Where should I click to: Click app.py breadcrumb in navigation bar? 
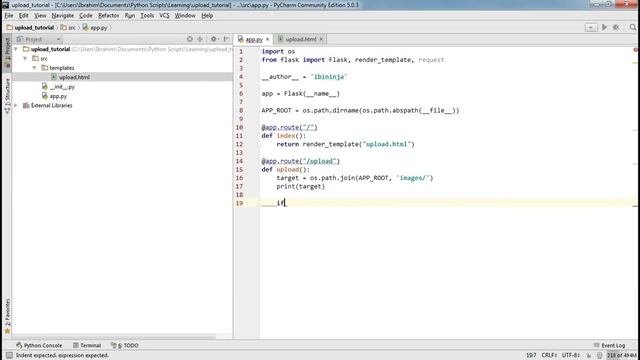tap(95, 28)
